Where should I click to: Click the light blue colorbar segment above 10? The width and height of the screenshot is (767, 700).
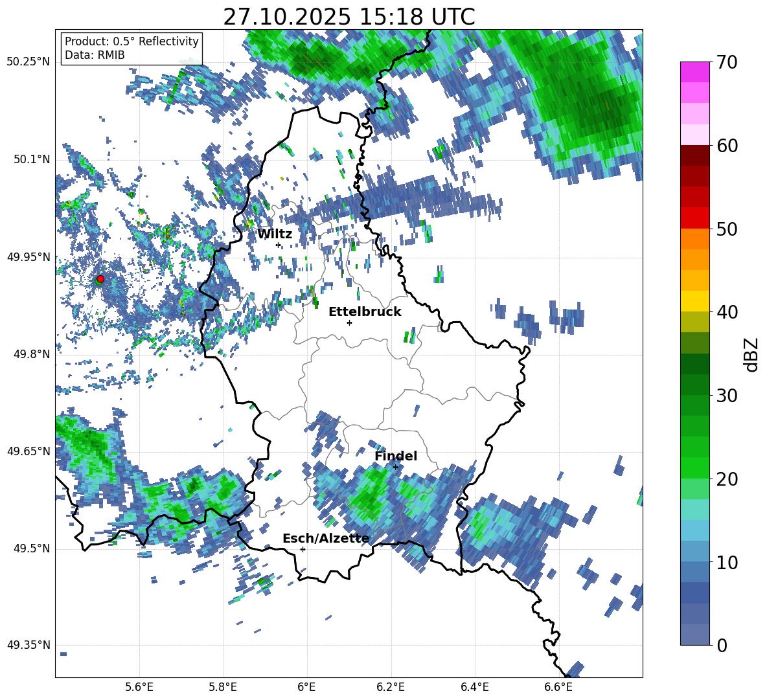pos(694,531)
